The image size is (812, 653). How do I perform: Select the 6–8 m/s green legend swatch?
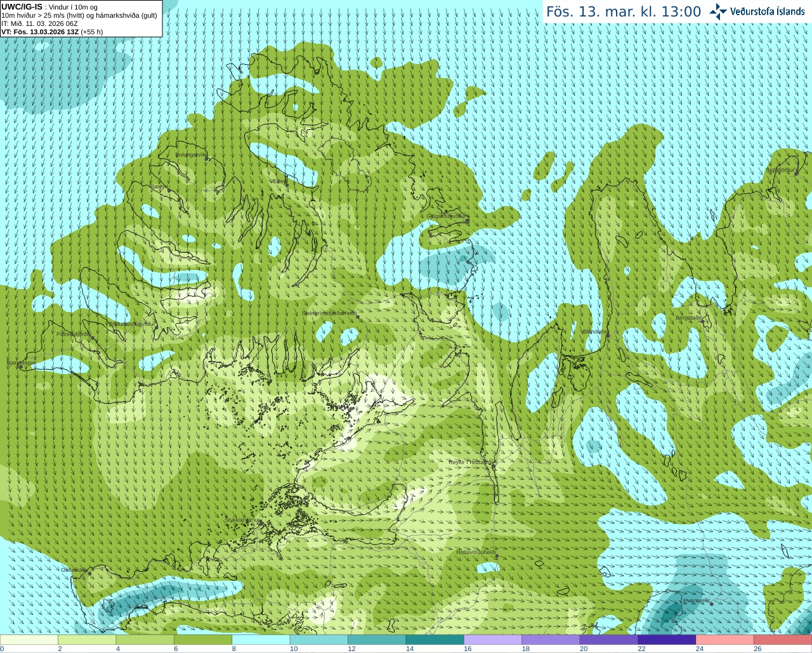point(203,640)
